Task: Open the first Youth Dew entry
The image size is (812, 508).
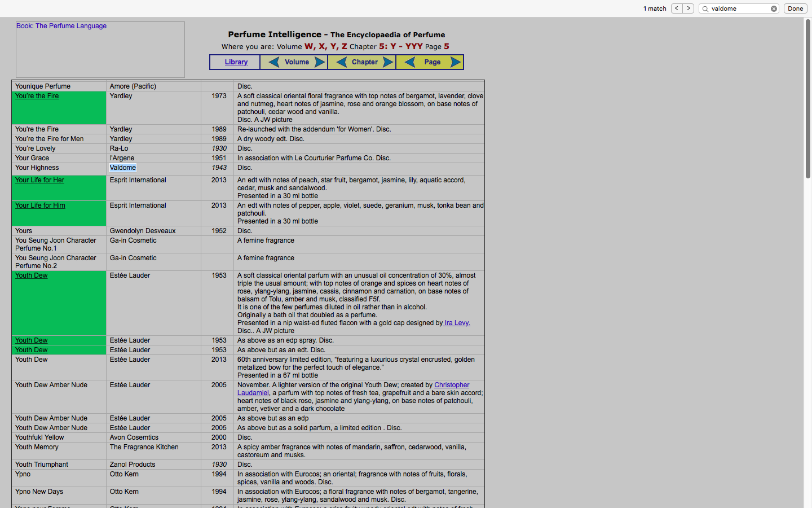Action: coord(31,275)
